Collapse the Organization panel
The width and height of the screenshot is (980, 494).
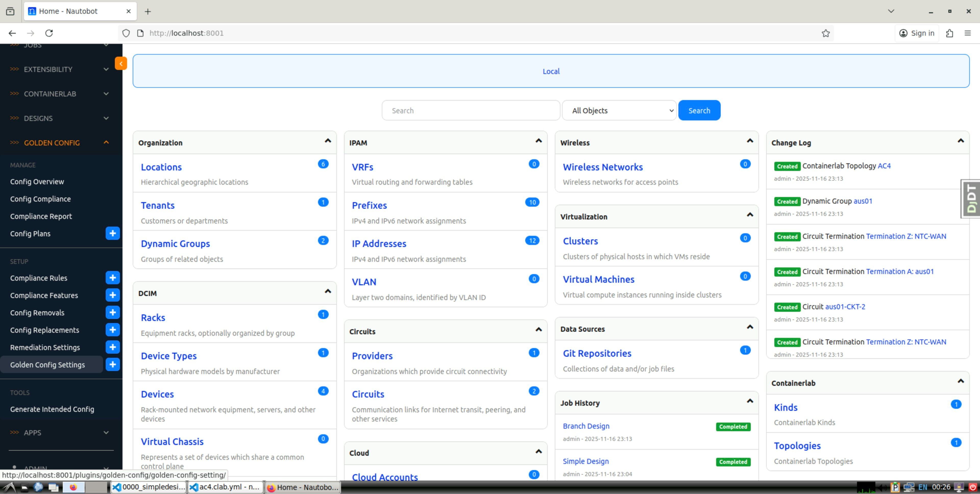[x=327, y=141]
